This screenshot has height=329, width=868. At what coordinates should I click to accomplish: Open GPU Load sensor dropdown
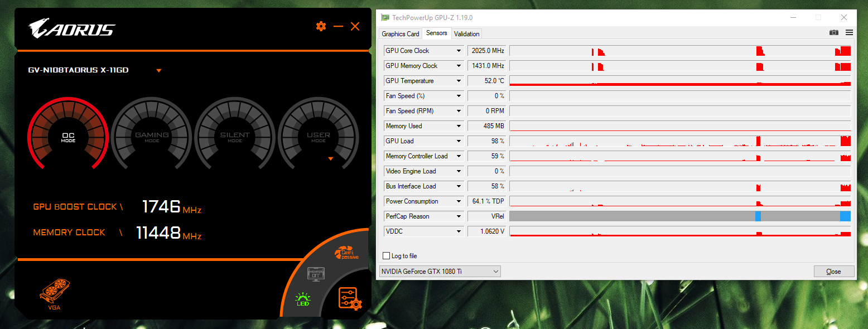459,141
